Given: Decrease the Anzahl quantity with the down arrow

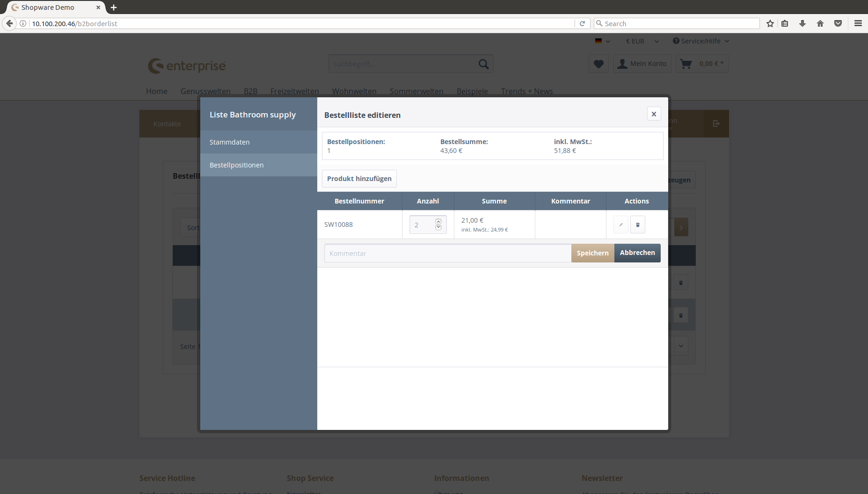Looking at the screenshot, I should (438, 228).
